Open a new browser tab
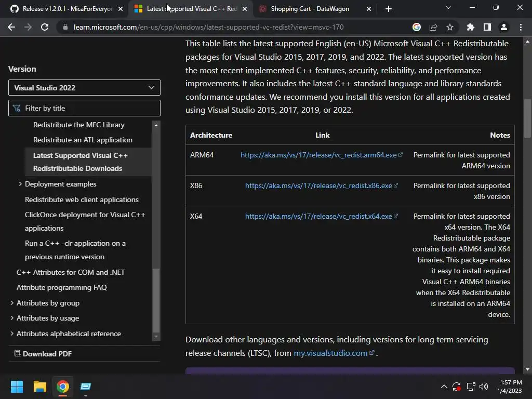532x399 pixels. tap(389, 9)
